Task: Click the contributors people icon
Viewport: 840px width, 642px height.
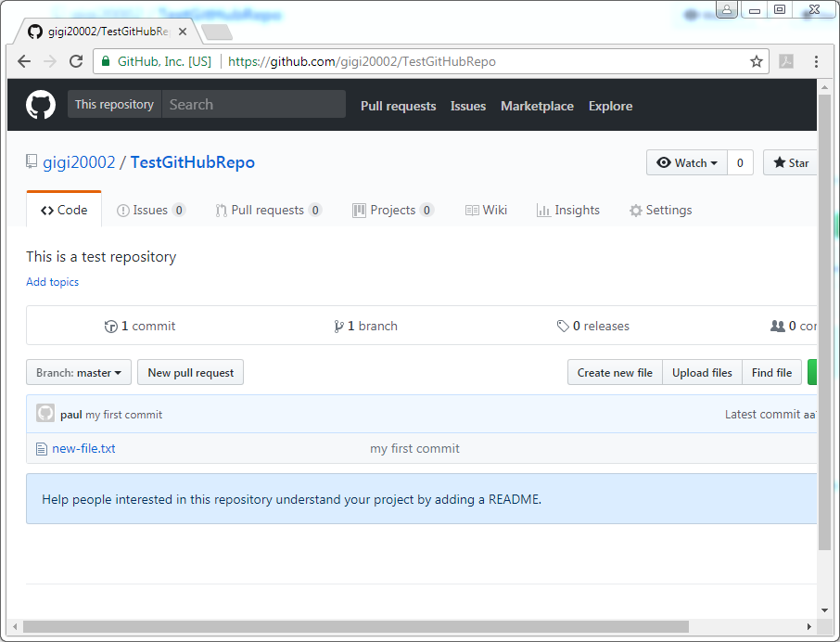Action: [x=777, y=326]
